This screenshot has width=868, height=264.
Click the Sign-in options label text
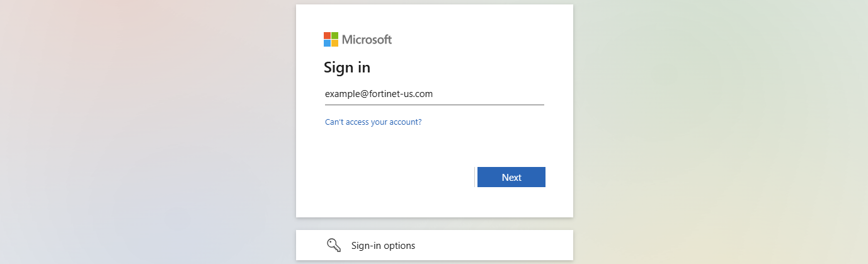[x=383, y=246]
